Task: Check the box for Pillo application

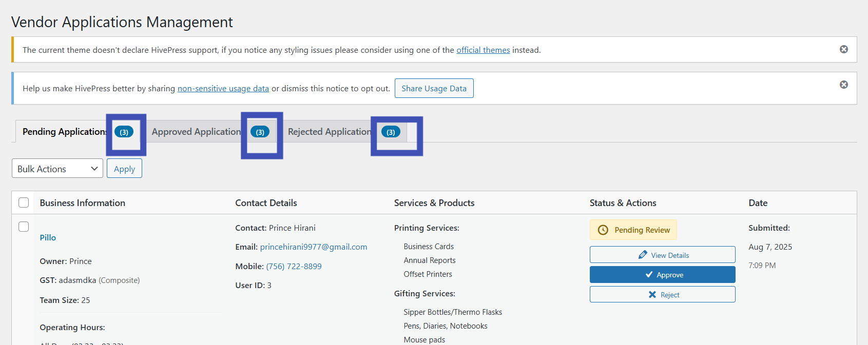Action: point(24,227)
